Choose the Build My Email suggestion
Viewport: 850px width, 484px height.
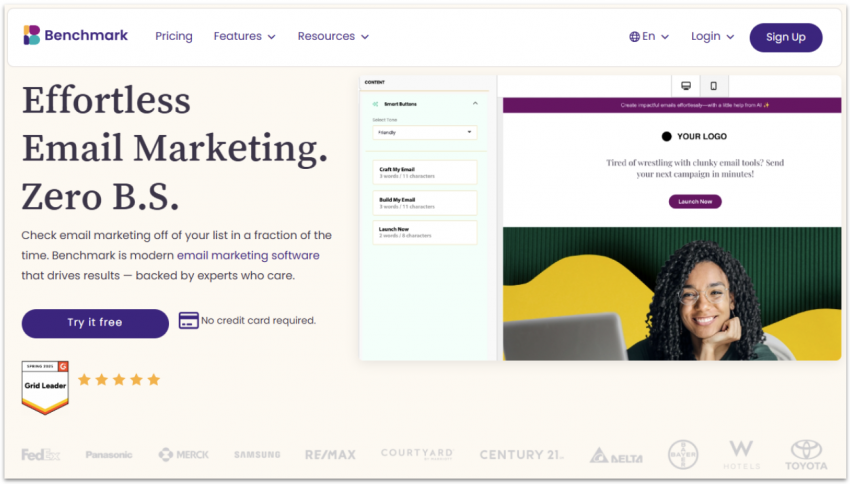point(424,203)
